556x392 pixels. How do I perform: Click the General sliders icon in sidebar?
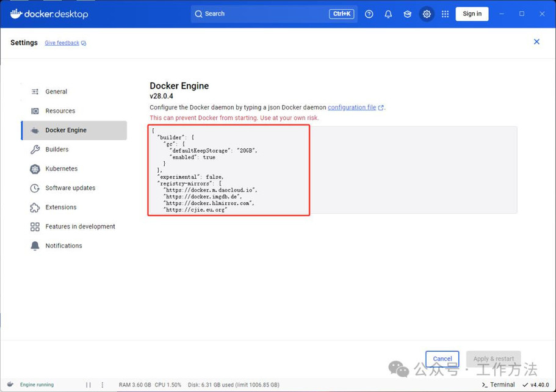[35, 92]
